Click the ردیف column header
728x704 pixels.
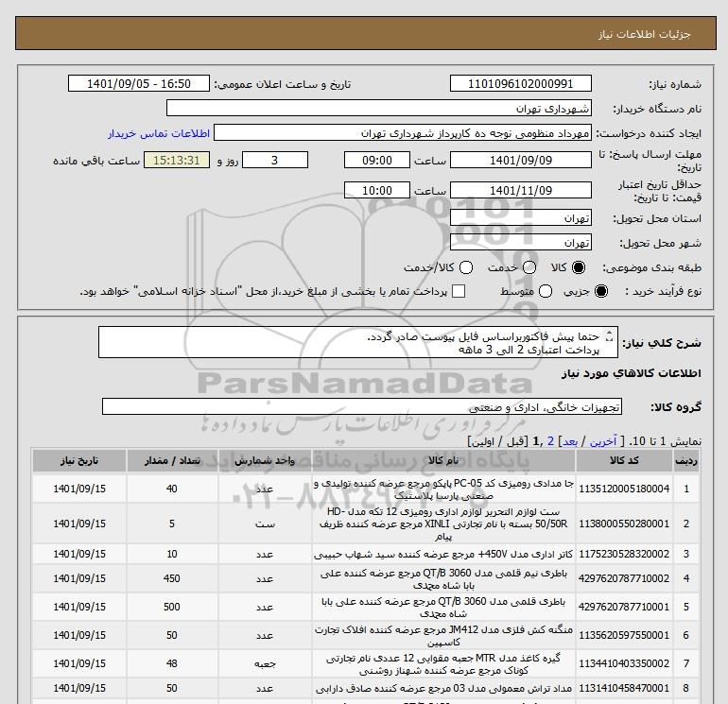685,460
